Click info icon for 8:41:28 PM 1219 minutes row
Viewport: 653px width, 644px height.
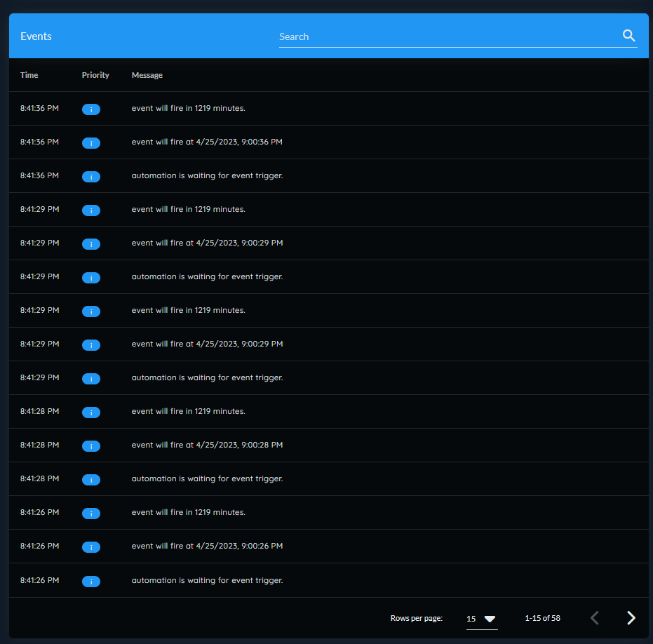click(x=91, y=412)
